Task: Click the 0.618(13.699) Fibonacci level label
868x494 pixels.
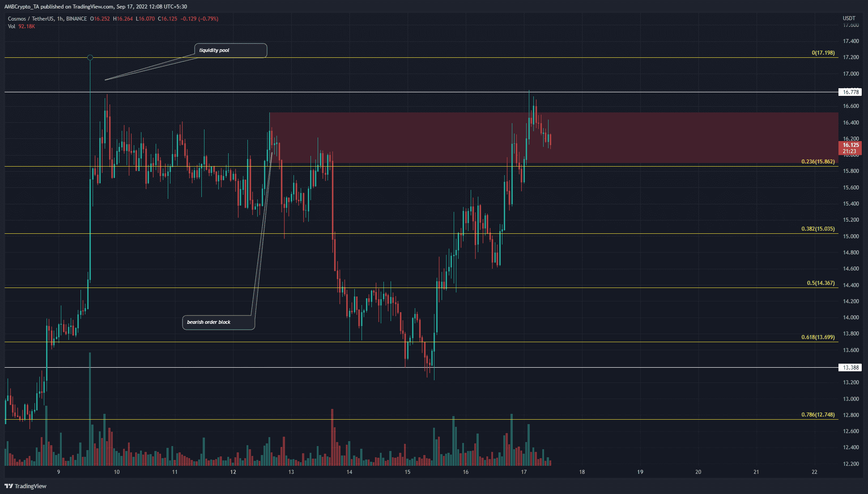Action: (x=818, y=337)
